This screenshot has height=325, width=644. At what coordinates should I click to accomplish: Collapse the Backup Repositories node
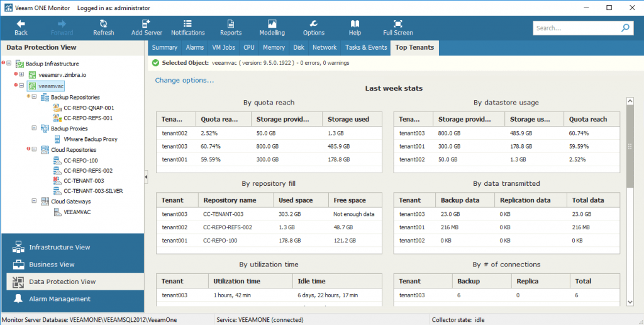[34, 97]
